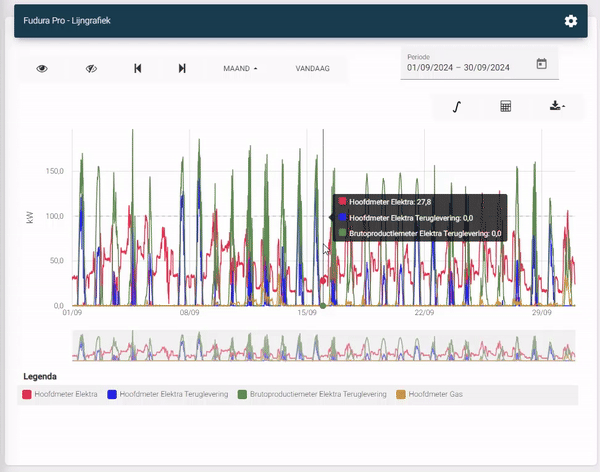Open settings via the gear icon
This screenshot has width=600, height=472.
tap(571, 21)
